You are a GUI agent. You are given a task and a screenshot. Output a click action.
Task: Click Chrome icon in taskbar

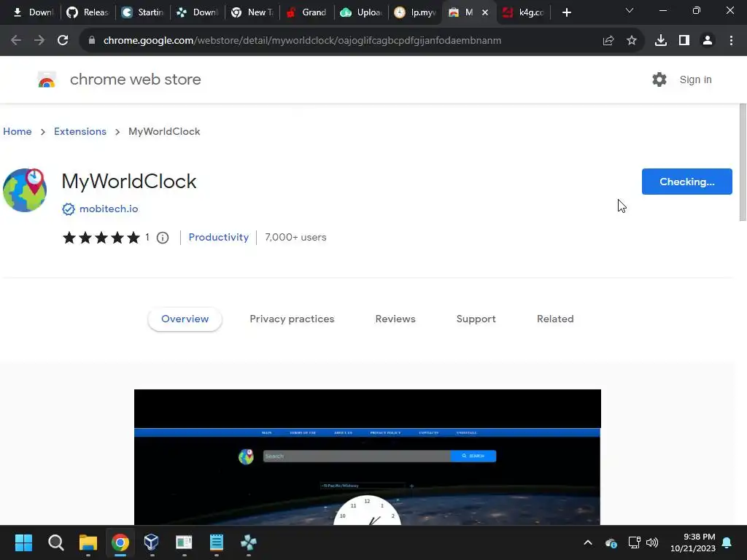tap(120, 542)
